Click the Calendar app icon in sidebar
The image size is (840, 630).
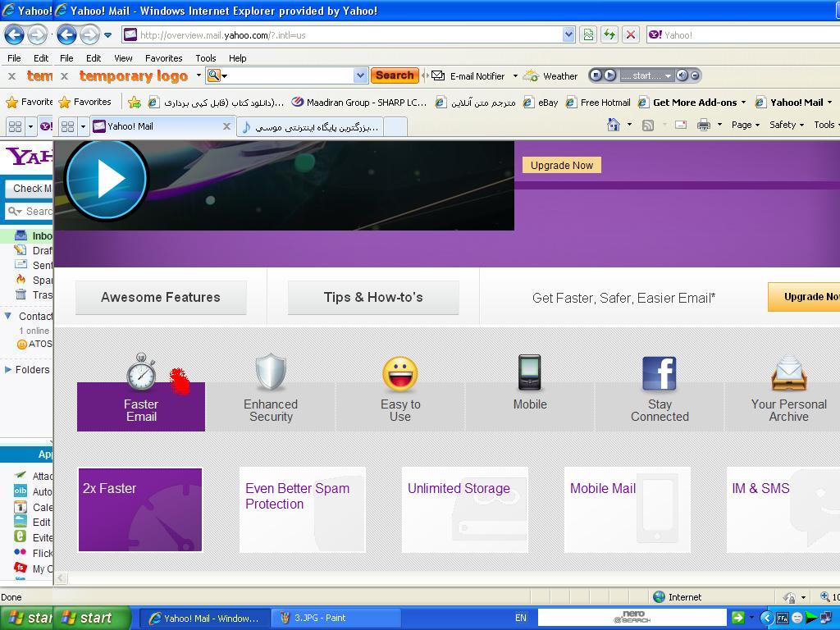pyautogui.click(x=21, y=507)
